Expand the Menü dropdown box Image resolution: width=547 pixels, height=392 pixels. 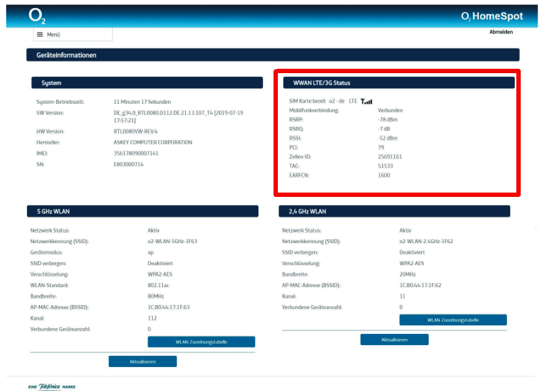[x=73, y=34]
